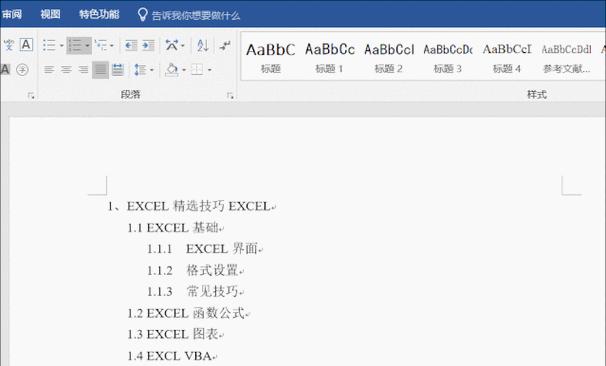Image resolution: width=606 pixels, height=366 pixels.
Task: Click the lightbulb Tell Me icon
Action: pyautogui.click(x=143, y=15)
